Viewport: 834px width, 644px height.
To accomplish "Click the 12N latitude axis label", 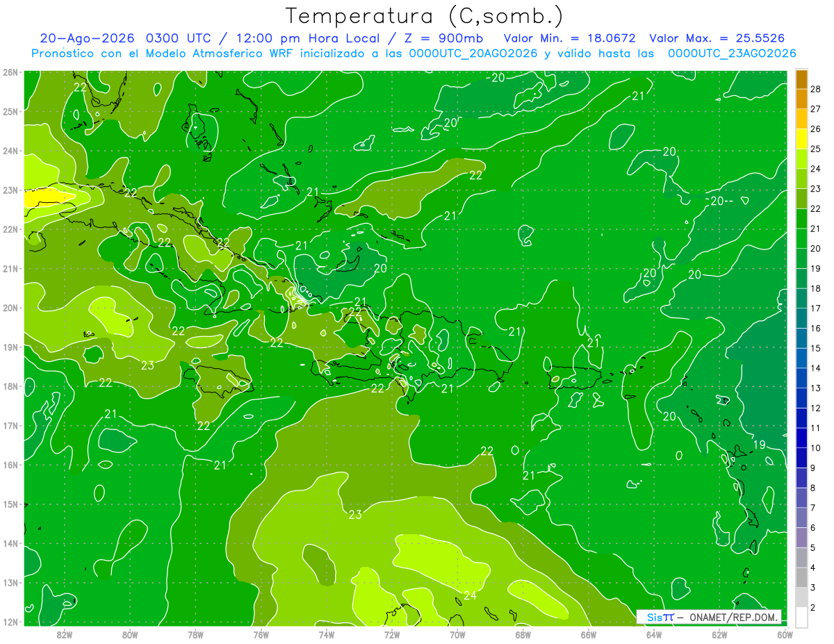I will point(10,622).
